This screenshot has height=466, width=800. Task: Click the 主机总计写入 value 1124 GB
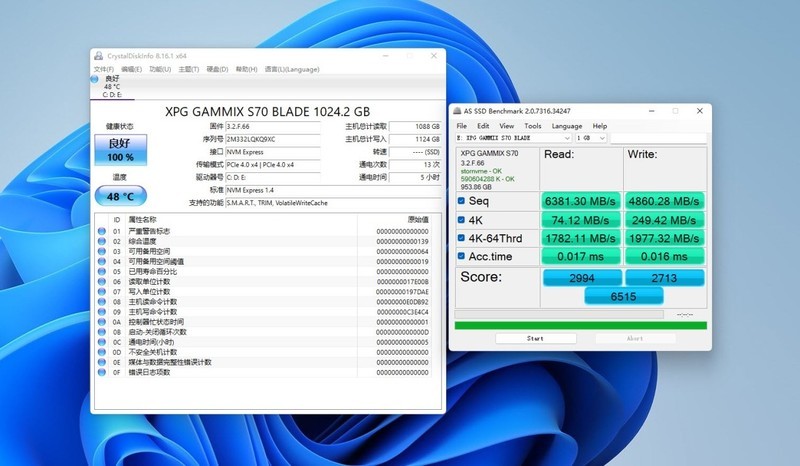pos(415,139)
